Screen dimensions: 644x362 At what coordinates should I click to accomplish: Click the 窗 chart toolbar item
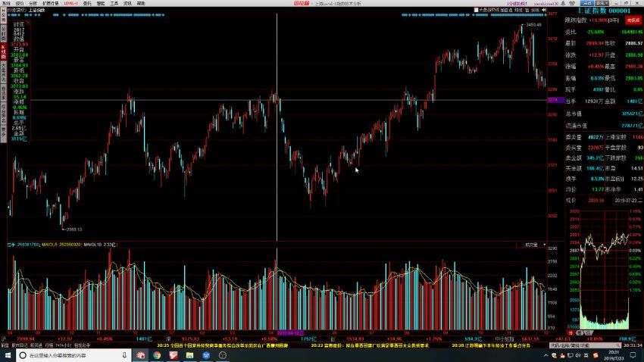pyautogui.click(x=527, y=10)
